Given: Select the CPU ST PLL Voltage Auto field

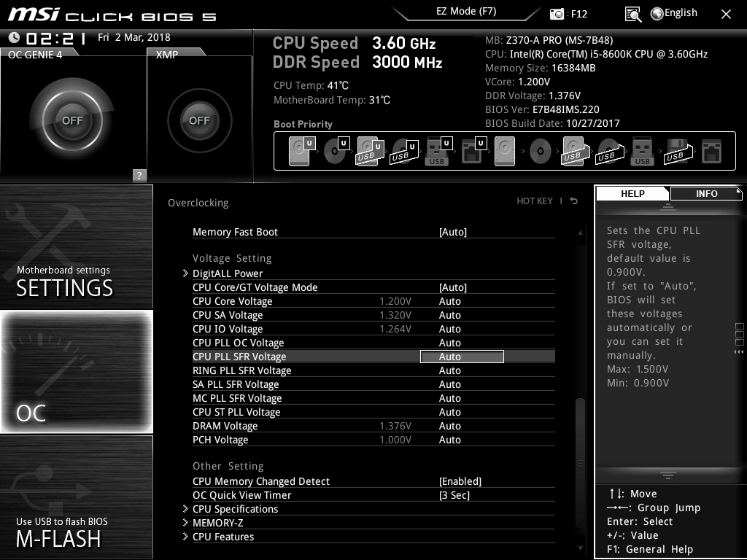Looking at the screenshot, I should (x=449, y=412).
